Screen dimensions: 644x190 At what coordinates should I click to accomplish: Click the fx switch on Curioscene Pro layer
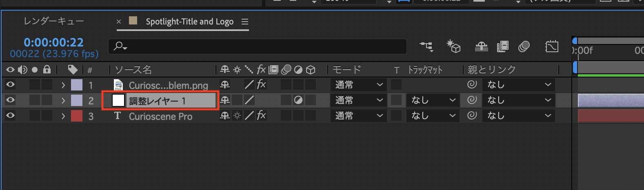261,116
